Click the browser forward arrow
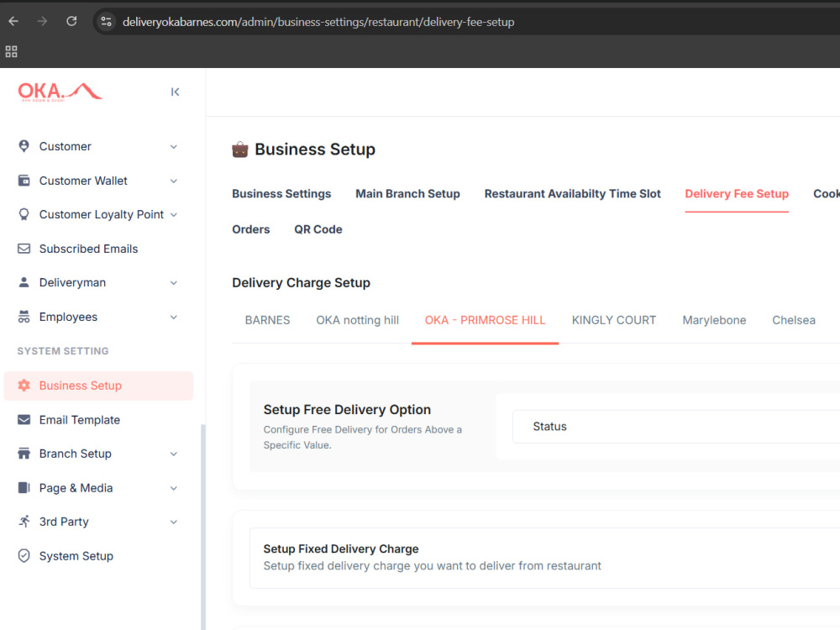The width and height of the screenshot is (840, 630). point(42,22)
